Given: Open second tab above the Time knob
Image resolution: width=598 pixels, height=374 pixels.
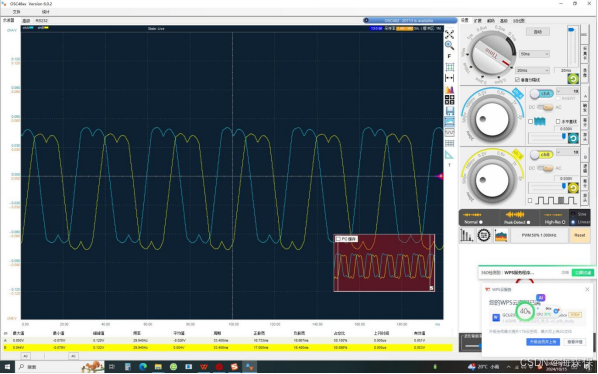Looking at the screenshot, I should tap(477, 21).
